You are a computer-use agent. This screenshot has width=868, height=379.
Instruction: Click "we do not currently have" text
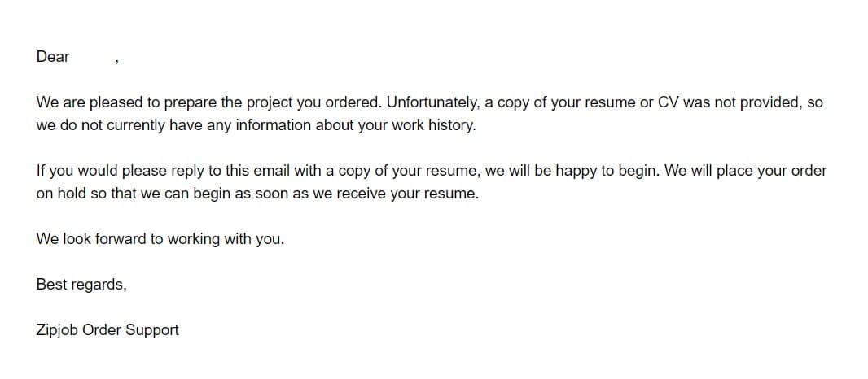coord(112,125)
